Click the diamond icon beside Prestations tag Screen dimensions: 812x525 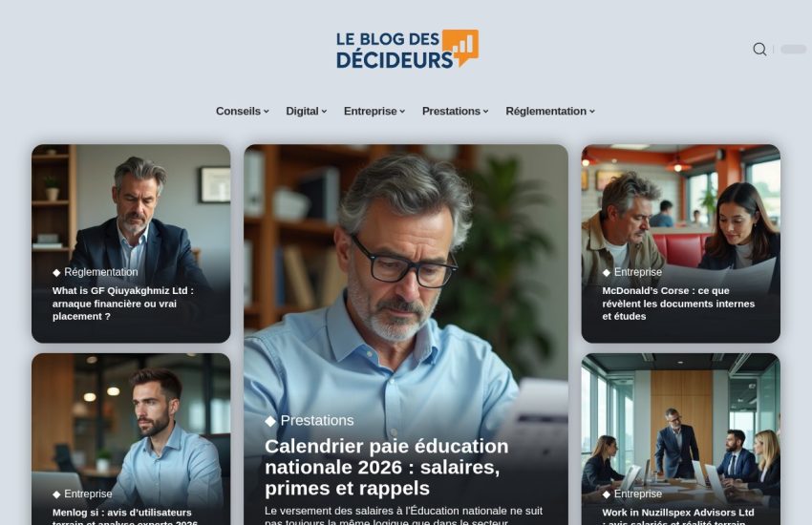270,421
